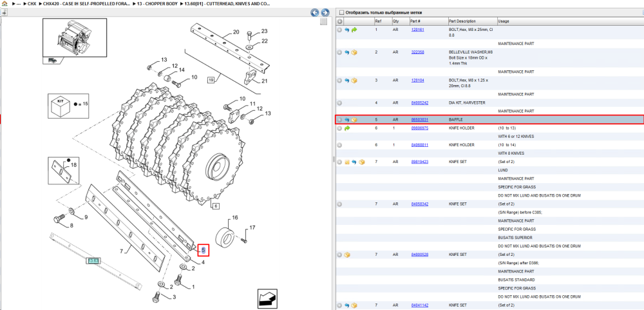Click box icon in BAFFLE row
Image resolution: width=644 pixels, height=310 pixels.
pos(354,120)
